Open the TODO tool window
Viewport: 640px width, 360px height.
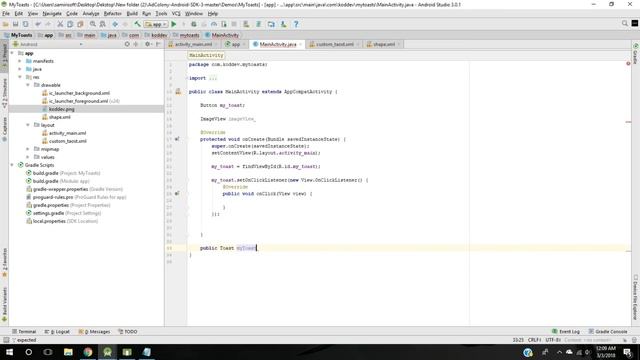point(128,331)
